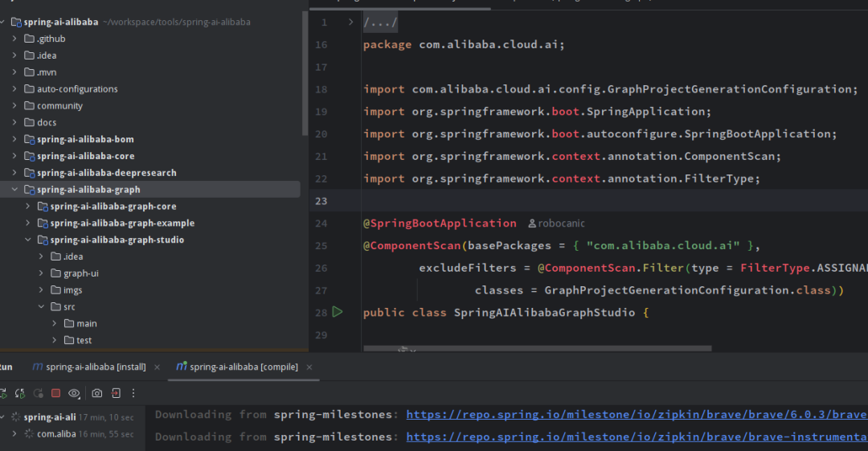Click SpringAIAlibabaGraphStudio class name
The height and width of the screenshot is (451, 868).
[x=544, y=313]
